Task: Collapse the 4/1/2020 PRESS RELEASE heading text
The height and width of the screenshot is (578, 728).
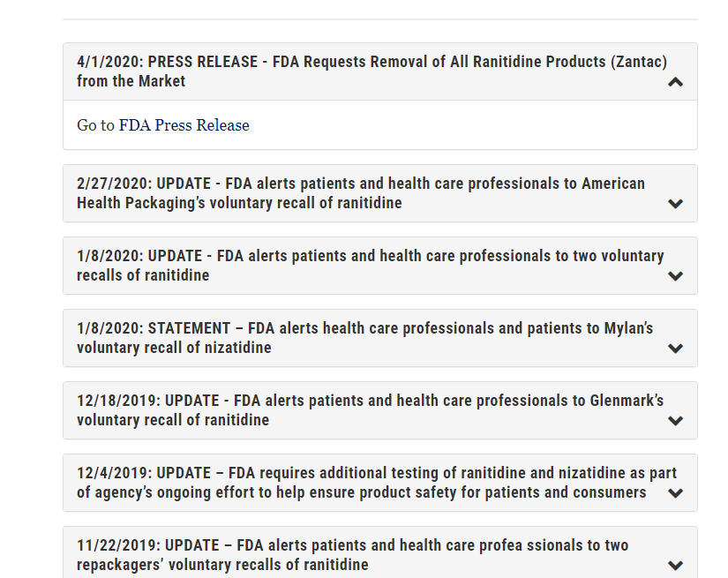Action: 371,62
